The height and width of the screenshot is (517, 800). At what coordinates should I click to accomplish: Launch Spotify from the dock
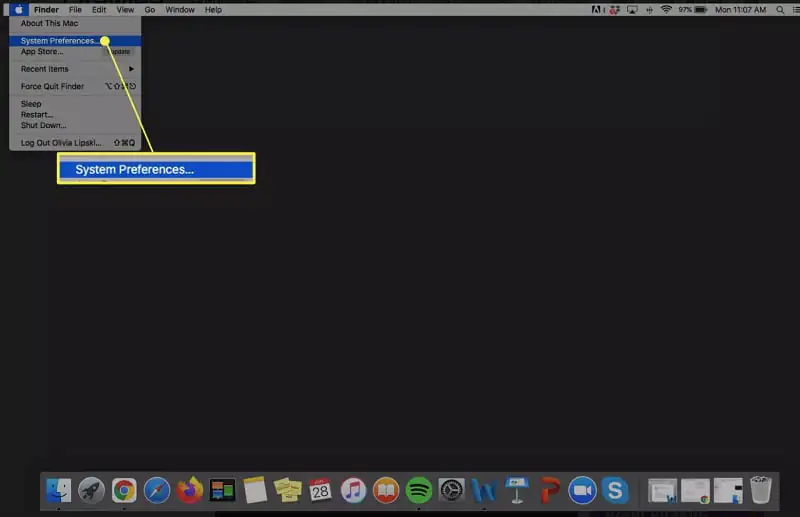(418, 490)
